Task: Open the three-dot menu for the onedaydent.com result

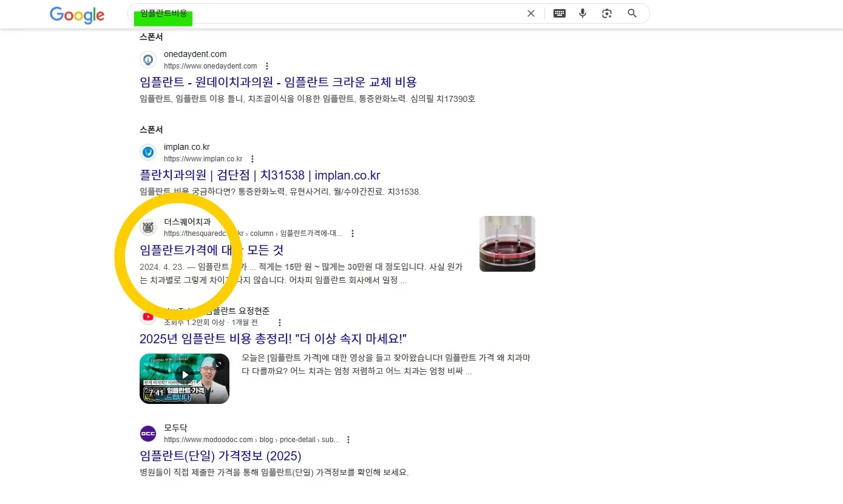Action: (267, 66)
